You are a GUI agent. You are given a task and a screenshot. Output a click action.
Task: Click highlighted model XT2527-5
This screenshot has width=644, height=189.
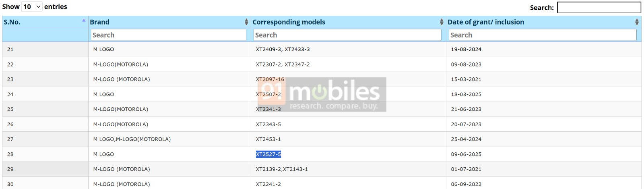pos(268,154)
